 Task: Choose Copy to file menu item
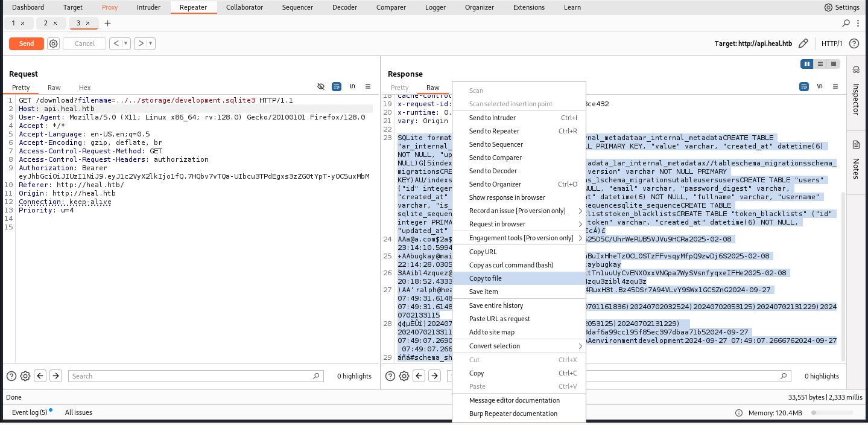tap(519, 278)
